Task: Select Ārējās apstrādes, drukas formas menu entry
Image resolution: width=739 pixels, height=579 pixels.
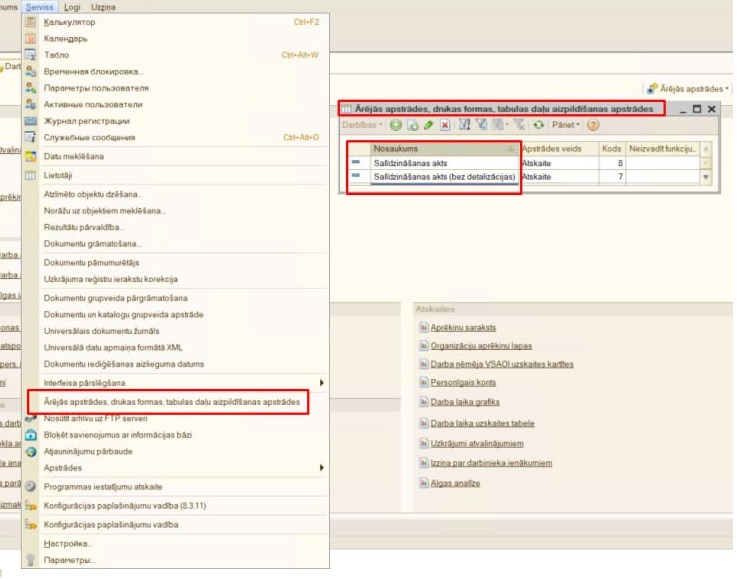Action: click(172, 402)
